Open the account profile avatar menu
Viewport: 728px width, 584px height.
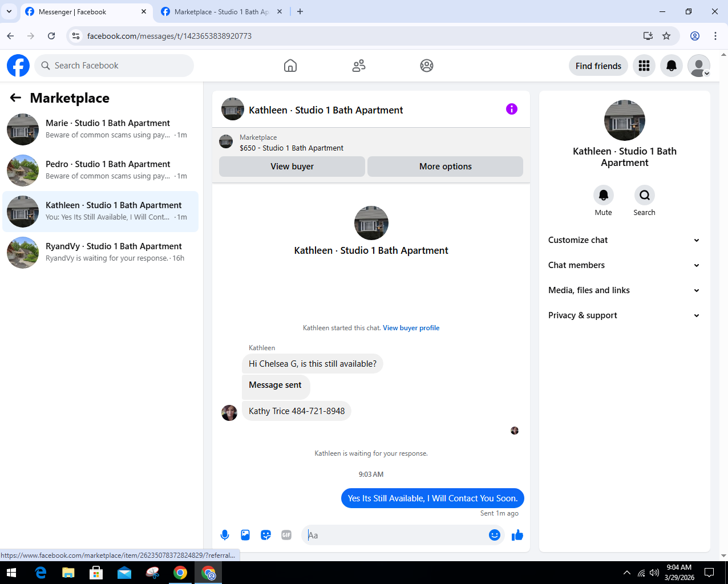coord(699,66)
